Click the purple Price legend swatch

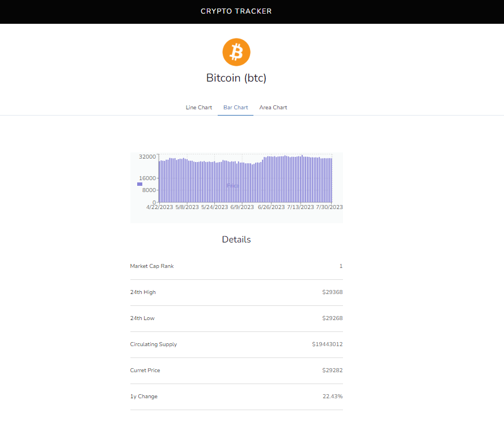(x=140, y=184)
